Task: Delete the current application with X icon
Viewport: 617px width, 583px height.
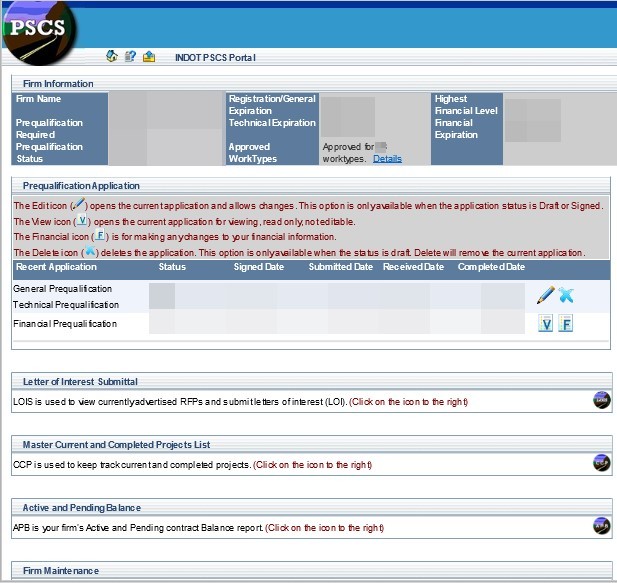Action: pos(566,295)
